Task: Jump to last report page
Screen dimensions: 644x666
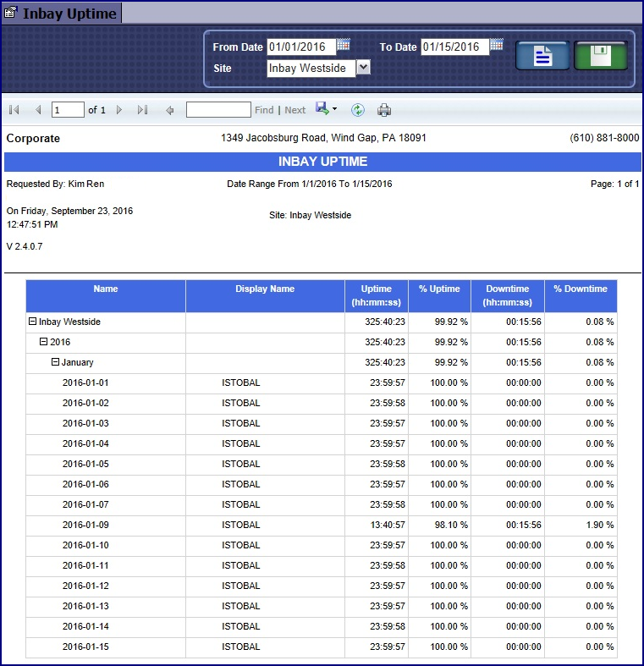Action: (142, 110)
